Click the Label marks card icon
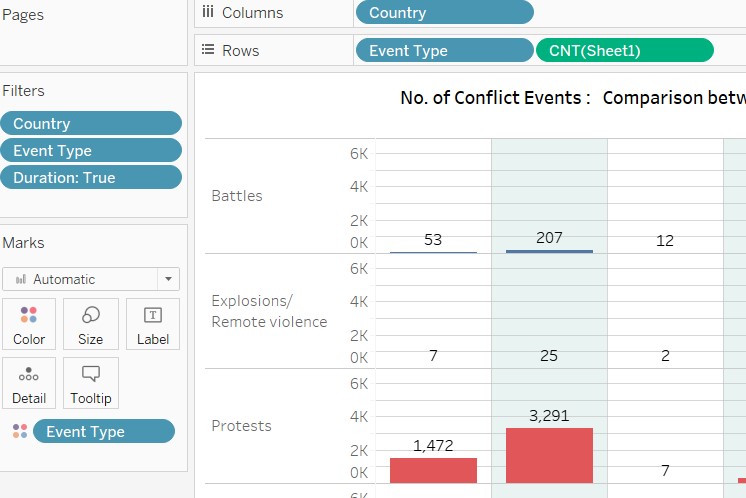This screenshot has width=746, height=498. 153,315
